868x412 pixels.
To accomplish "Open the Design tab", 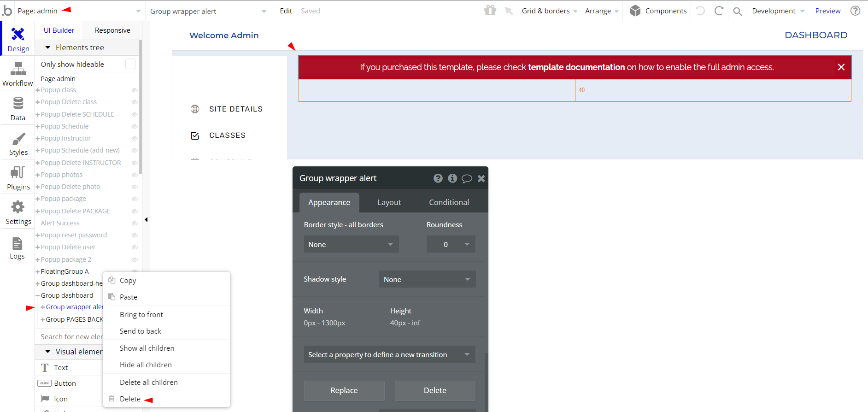I will [18, 39].
